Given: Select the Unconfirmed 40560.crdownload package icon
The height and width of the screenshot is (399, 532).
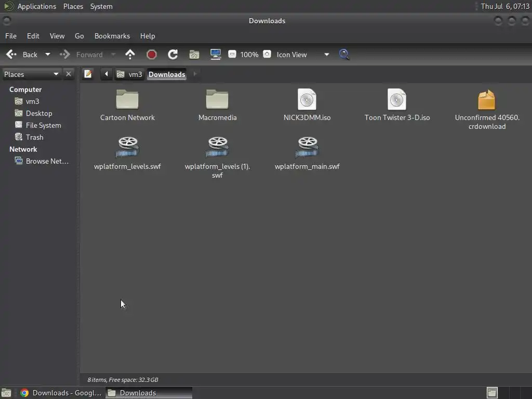Looking at the screenshot, I should click(x=486, y=99).
